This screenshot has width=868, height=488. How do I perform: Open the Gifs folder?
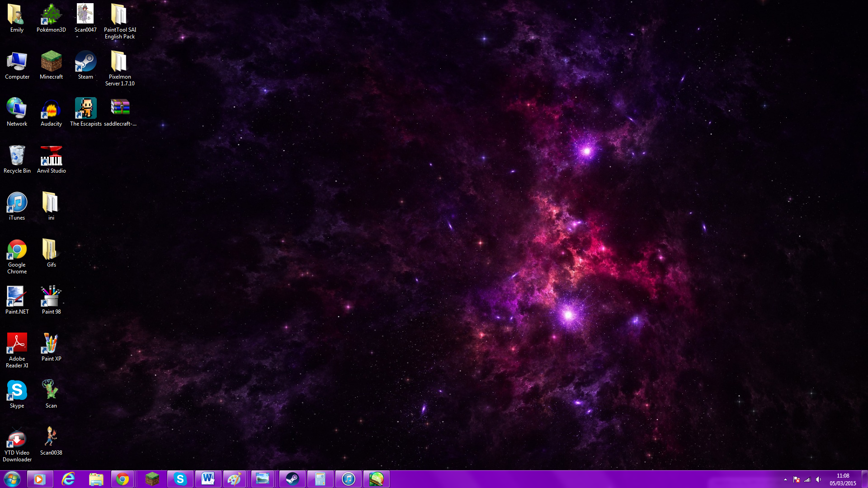(x=51, y=253)
